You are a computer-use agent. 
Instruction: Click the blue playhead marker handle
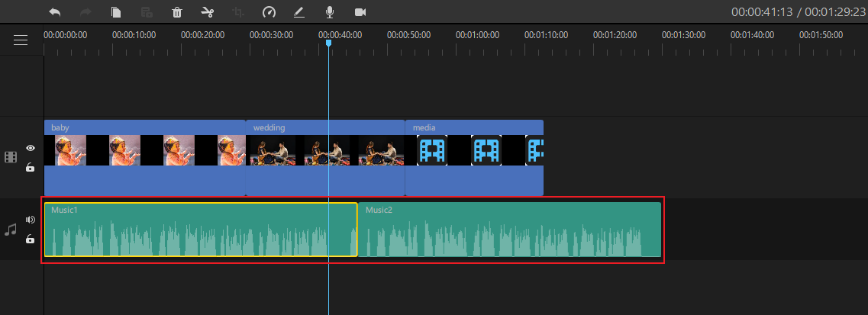(x=329, y=43)
